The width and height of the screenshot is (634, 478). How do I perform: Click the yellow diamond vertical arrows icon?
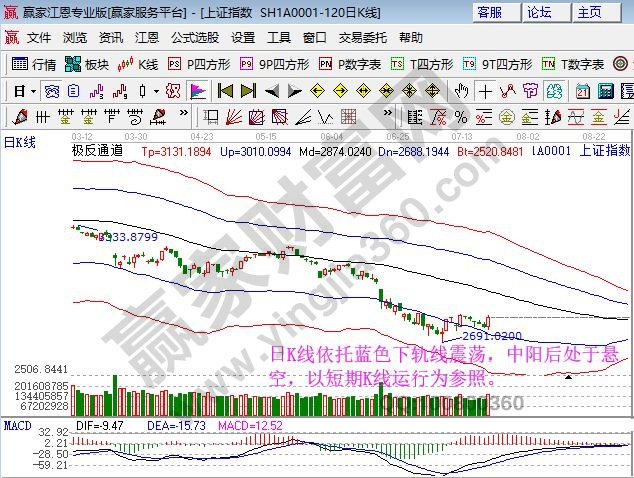(432, 91)
